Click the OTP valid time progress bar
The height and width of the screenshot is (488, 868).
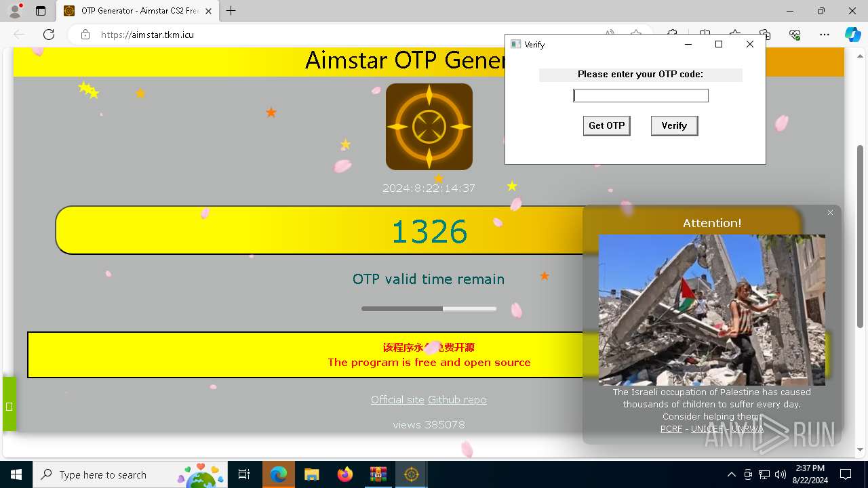[x=429, y=308]
